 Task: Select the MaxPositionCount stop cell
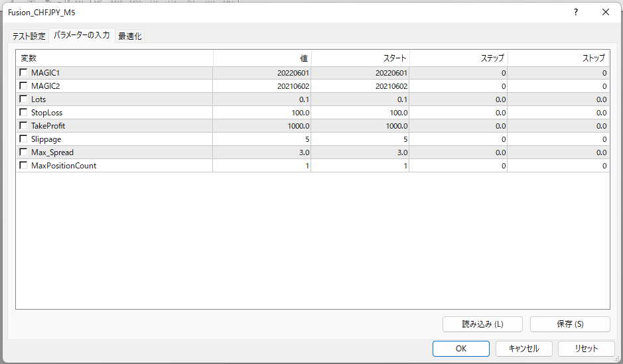pyautogui.click(x=558, y=166)
